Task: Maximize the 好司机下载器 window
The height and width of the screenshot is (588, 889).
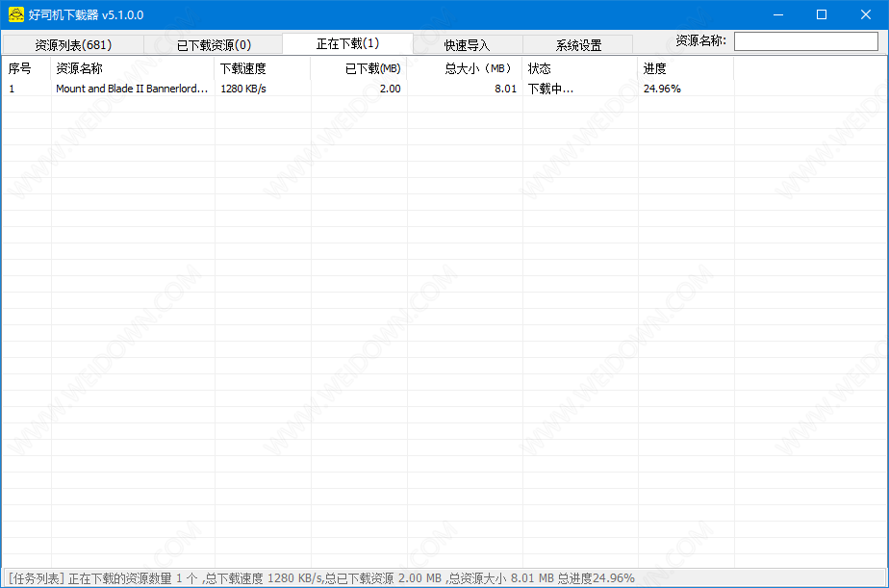Action: [822, 14]
